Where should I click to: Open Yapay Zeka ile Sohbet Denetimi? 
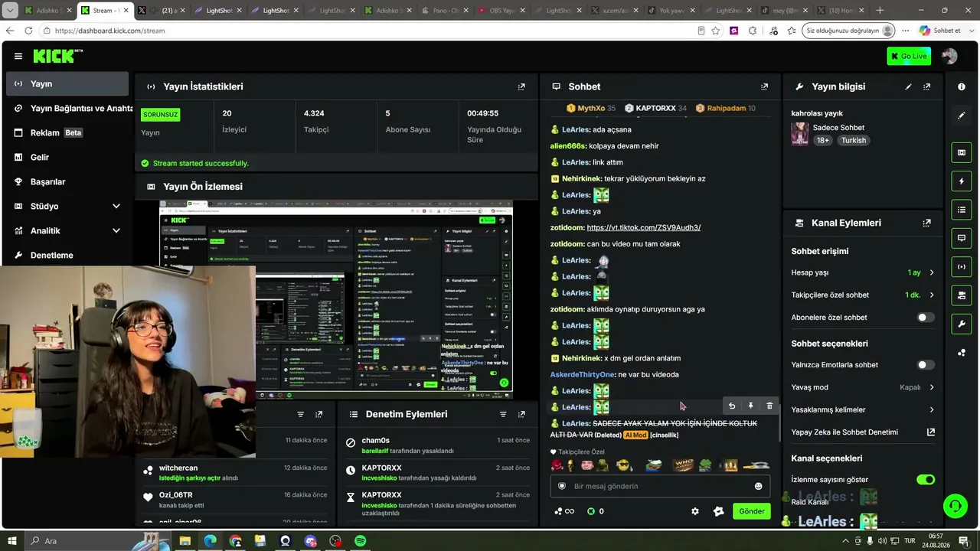[x=863, y=432]
